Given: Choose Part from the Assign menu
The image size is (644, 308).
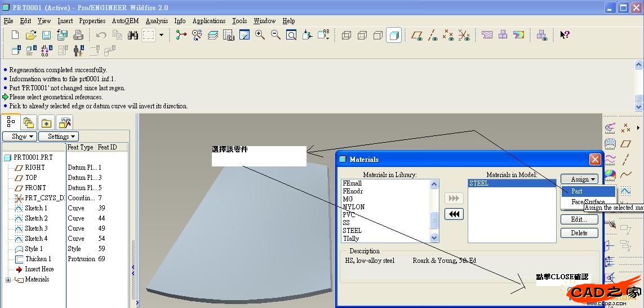Looking at the screenshot, I should click(x=576, y=191).
